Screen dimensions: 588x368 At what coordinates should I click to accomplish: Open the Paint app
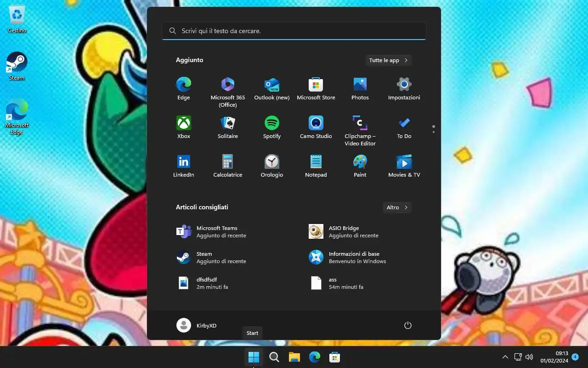coord(360,166)
